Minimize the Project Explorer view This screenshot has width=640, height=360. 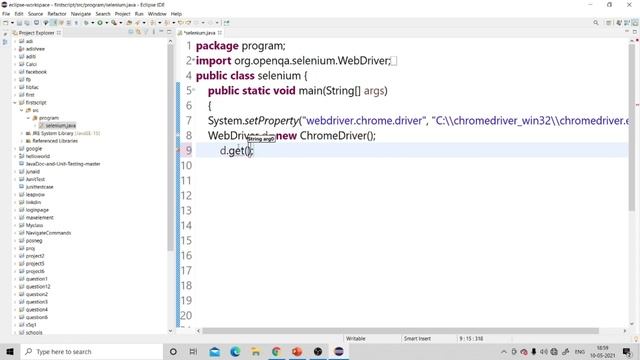pyautogui.click(x=161, y=32)
